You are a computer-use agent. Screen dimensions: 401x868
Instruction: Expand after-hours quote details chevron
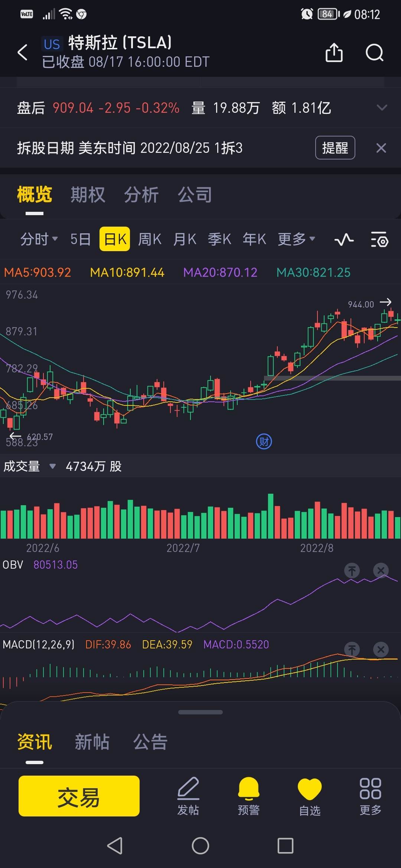(x=382, y=108)
